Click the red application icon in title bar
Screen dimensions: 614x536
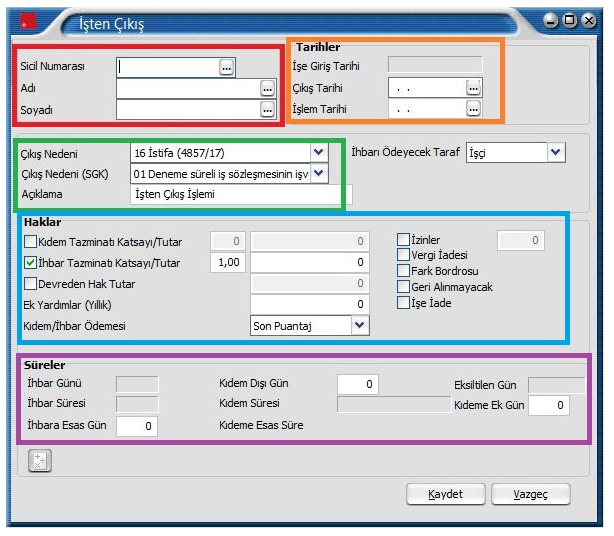point(28,22)
